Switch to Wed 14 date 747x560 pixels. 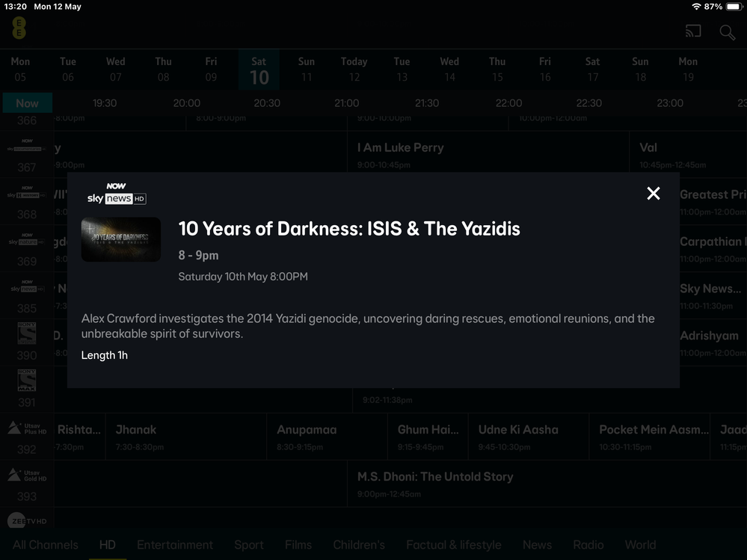click(449, 69)
